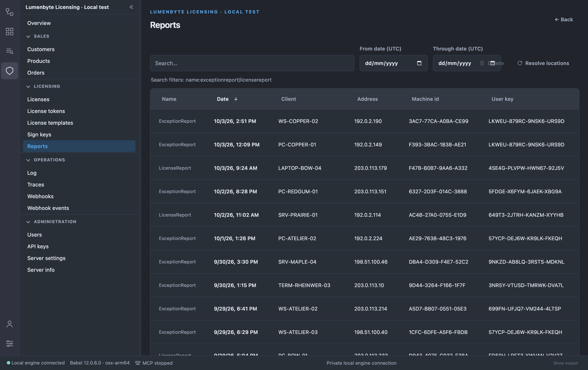Open Overview in the sidebar
588x370 pixels.
coord(79,23)
